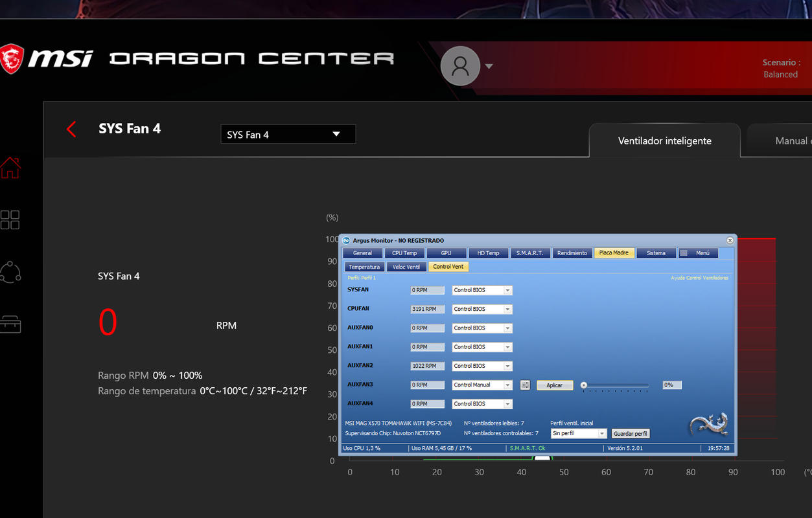Screen dimensions: 812x518
Task: Switch to the Rendimiento tab
Action: tap(572, 253)
